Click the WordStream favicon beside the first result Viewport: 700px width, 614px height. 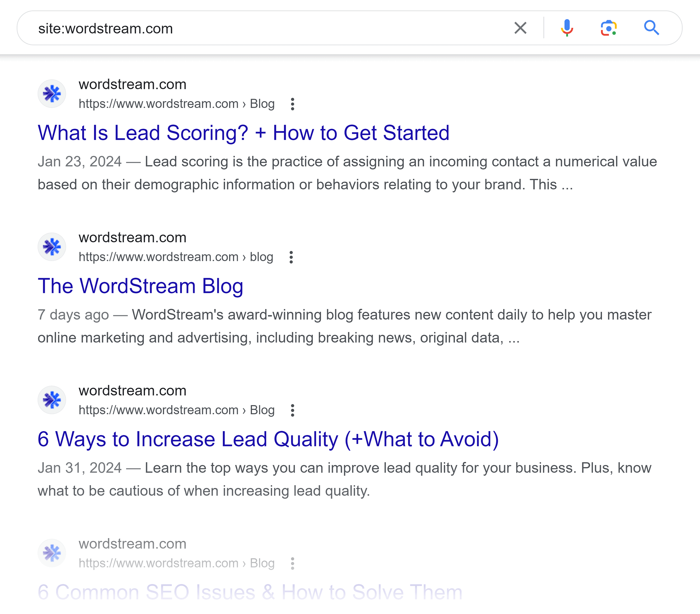[52, 93]
